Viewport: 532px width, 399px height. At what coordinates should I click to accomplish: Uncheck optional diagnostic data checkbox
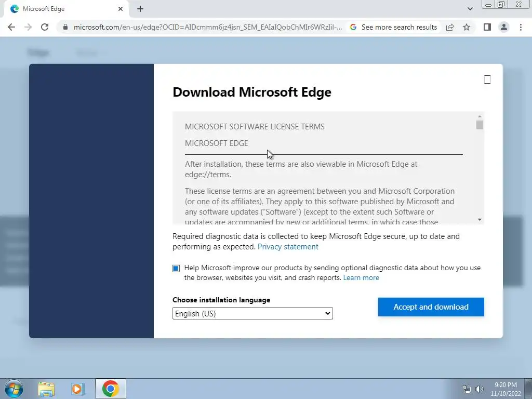[176, 269]
